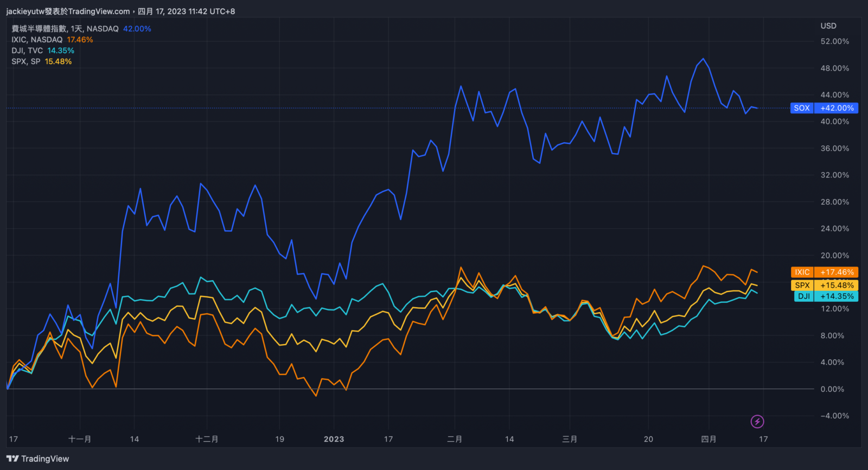Click the jackieyutw author name in header
Image resolution: width=868 pixels, height=470 pixels.
(x=25, y=11)
